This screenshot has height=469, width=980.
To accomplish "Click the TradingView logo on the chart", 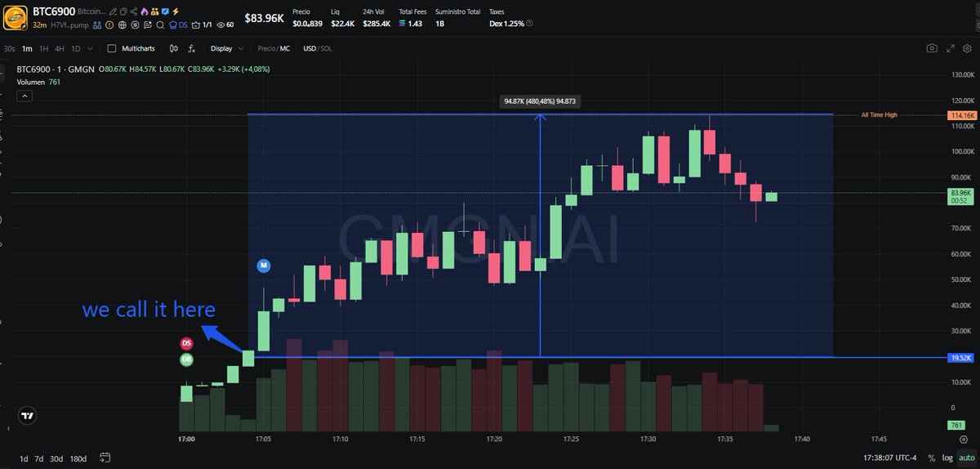I will click(28, 415).
